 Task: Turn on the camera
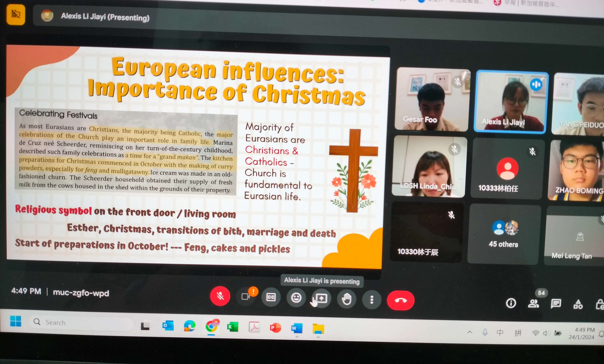coord(245,297)
